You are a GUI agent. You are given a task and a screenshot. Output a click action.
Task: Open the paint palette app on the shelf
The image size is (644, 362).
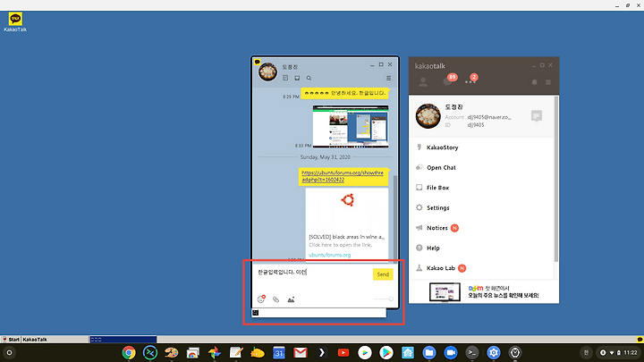[171, 352]
